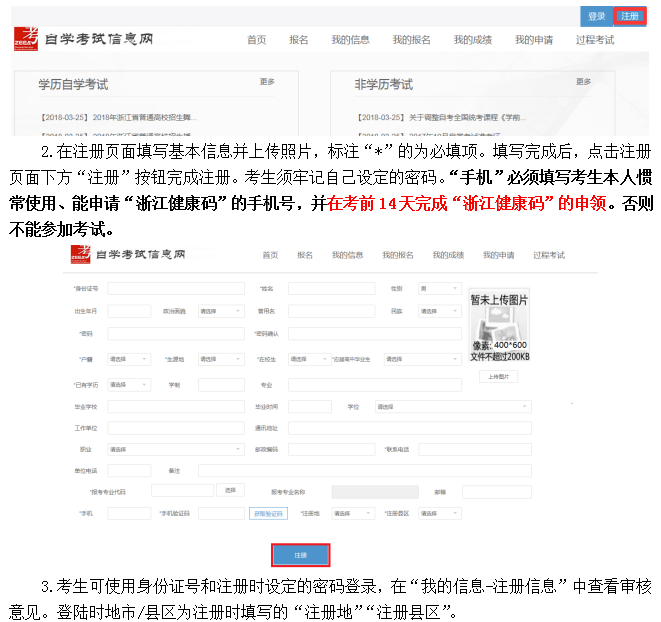Open the 职业 dropdown
The image size is (661, 622).
[x=176, y=450]
